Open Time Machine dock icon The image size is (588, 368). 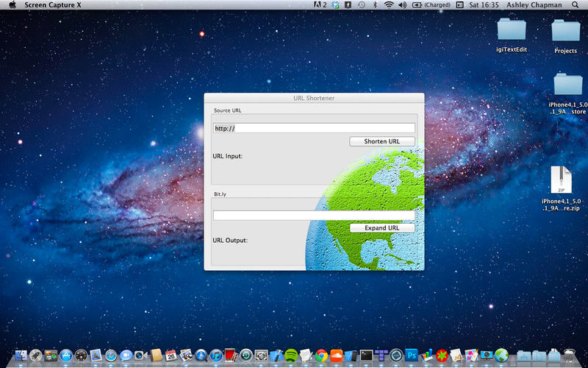246,355
